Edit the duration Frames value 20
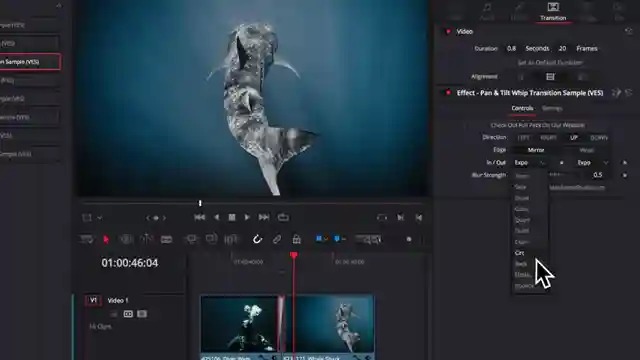 tap(562, 49)
